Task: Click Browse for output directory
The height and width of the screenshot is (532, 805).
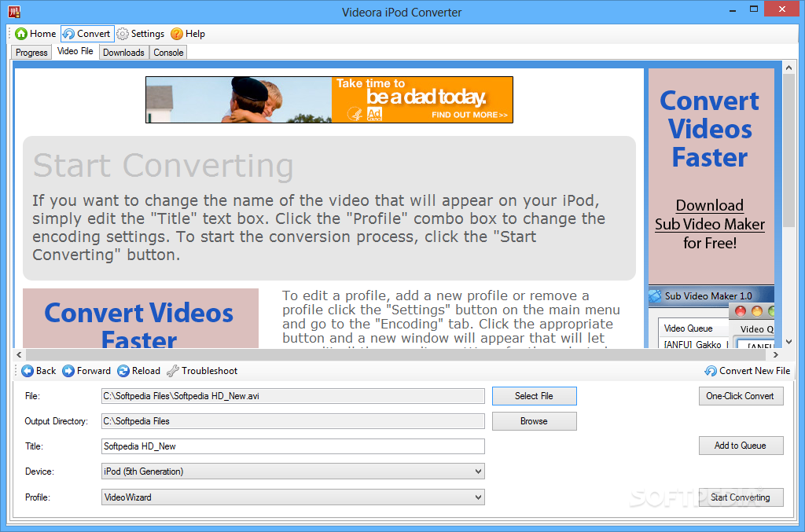Action: point(534,421)
